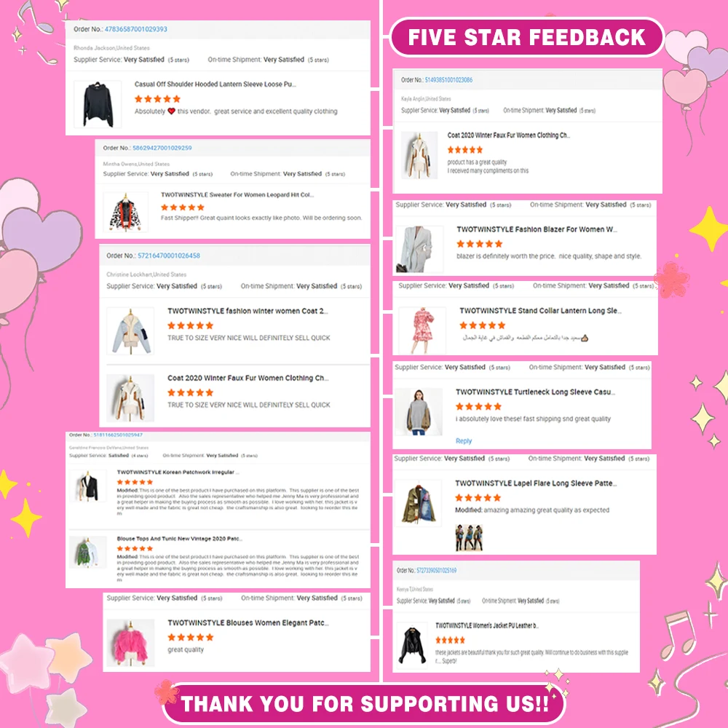728x728 pixels.
Task: Click the Reply link under turtleneck review
Action: (x=463, y=441)
